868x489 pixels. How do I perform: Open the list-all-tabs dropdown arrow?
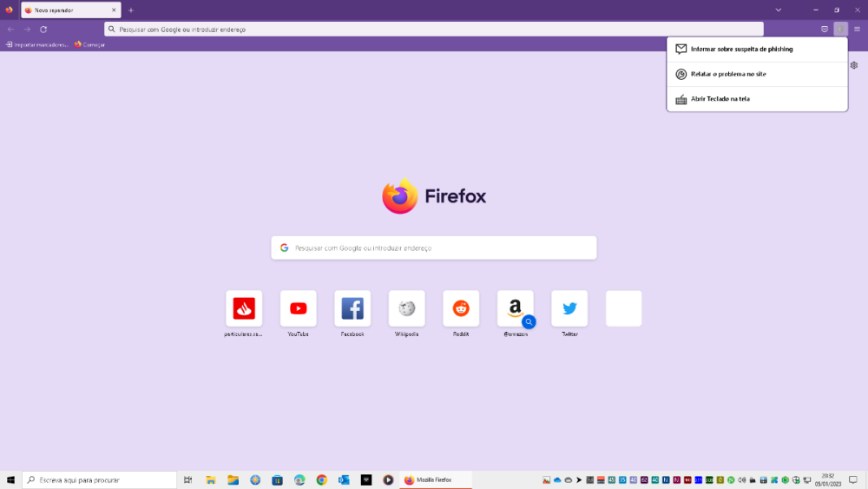(779, 10)
